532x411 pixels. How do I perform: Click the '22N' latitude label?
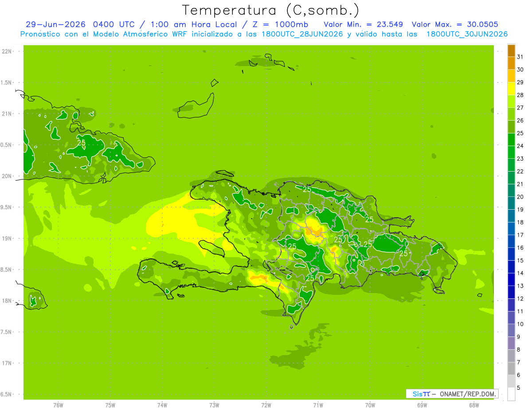[6, 51]
